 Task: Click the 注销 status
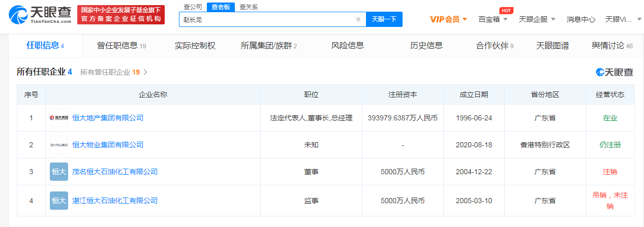pyautogui.click(x=610, y=172)
